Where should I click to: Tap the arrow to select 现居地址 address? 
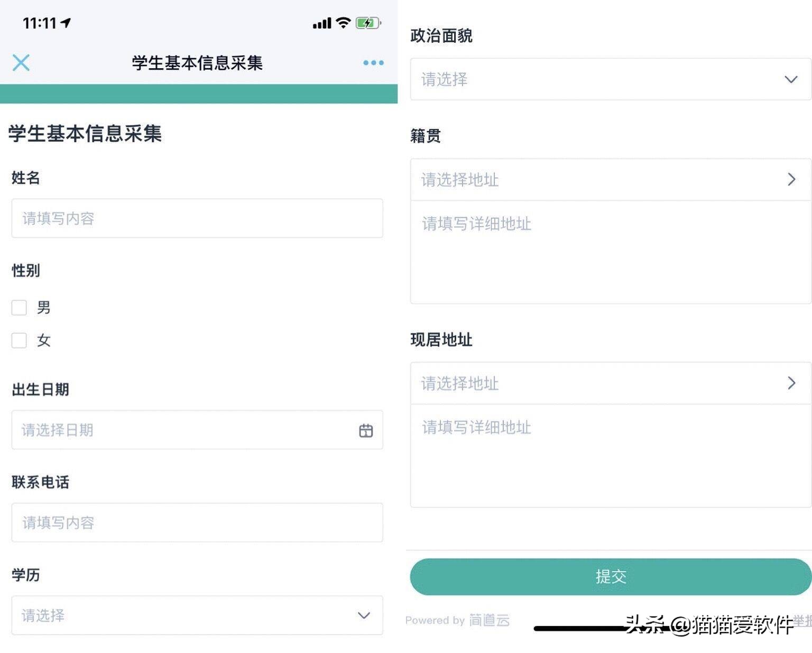pos(791,383)
